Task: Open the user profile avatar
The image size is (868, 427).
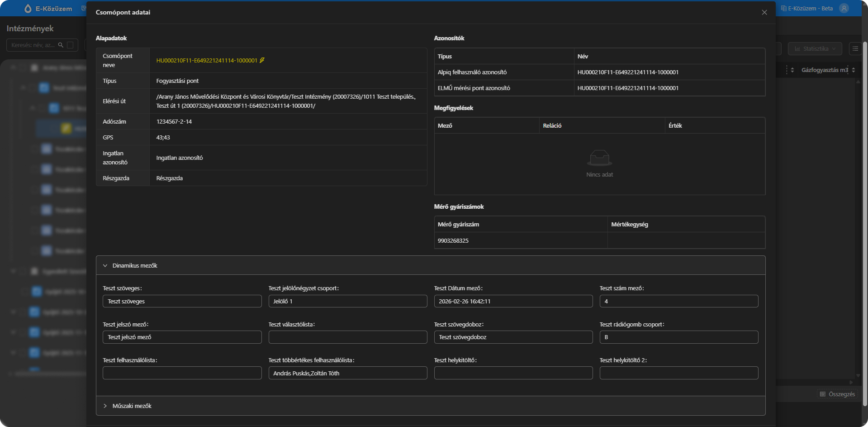Action: [x=844, y=8]
